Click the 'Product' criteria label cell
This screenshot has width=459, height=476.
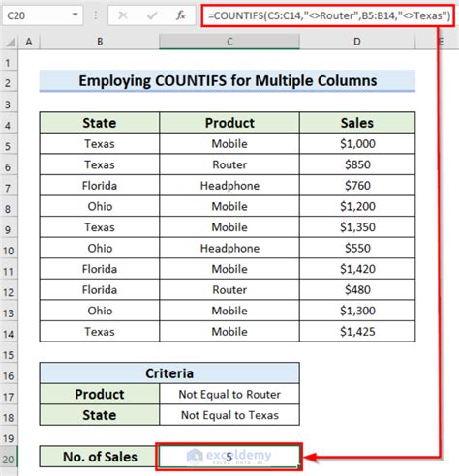[100, 394]
